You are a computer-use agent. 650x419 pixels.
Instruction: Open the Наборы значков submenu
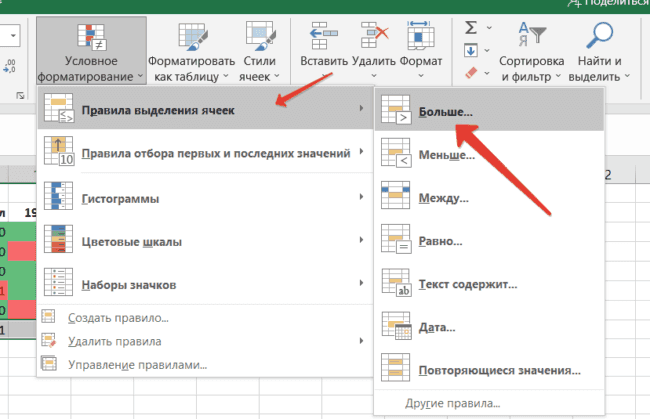(200, 284)
